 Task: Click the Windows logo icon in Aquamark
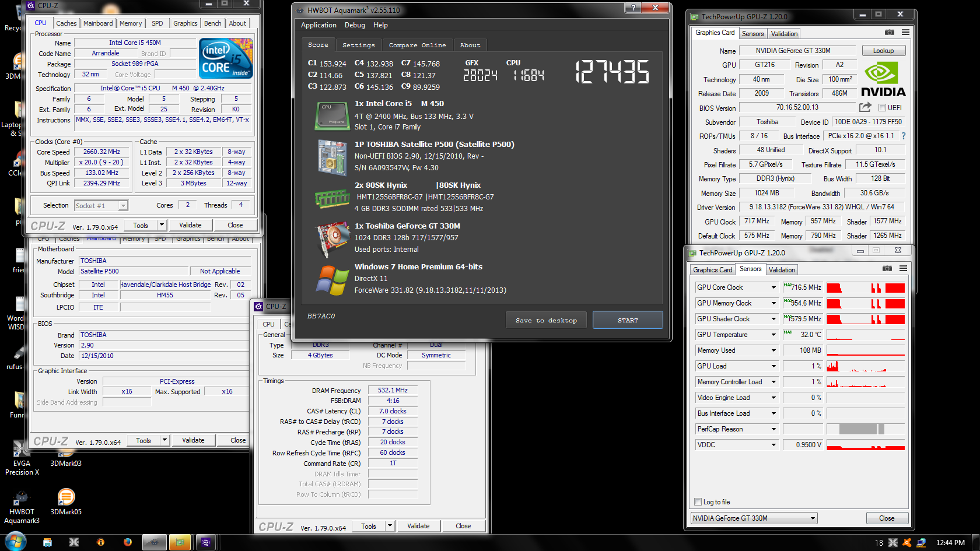(x=332, y=280)
